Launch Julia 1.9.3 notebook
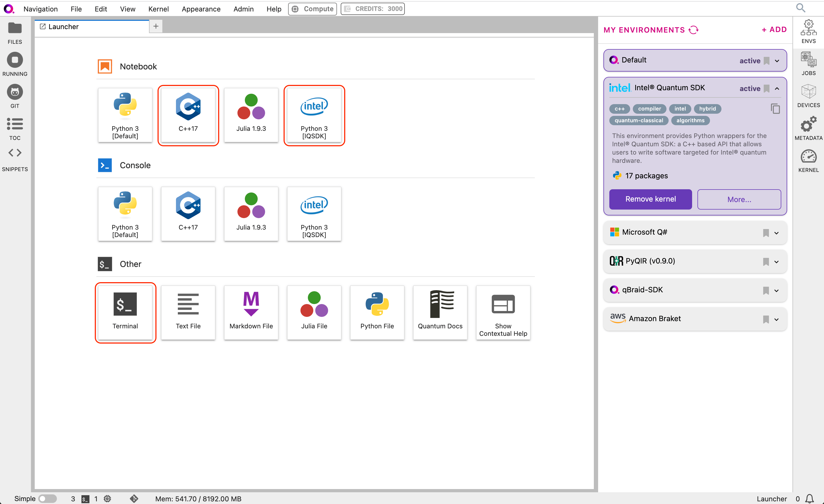The height and width of the screenshot is (504, 824). [x=251, y=115]
